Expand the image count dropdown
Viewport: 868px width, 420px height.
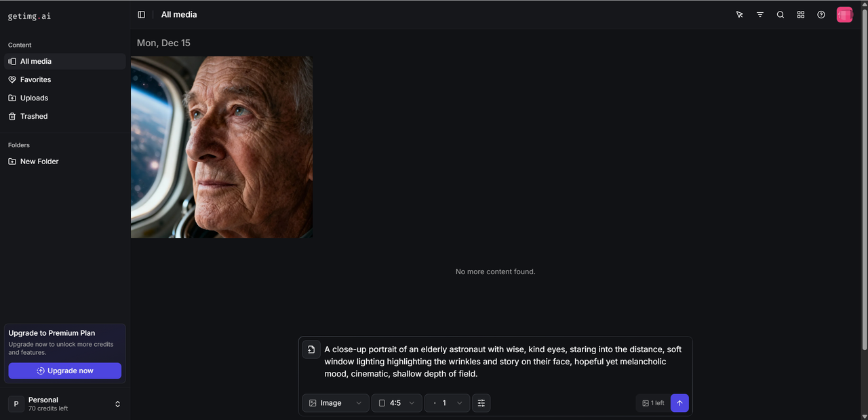[x=447, y=403]
